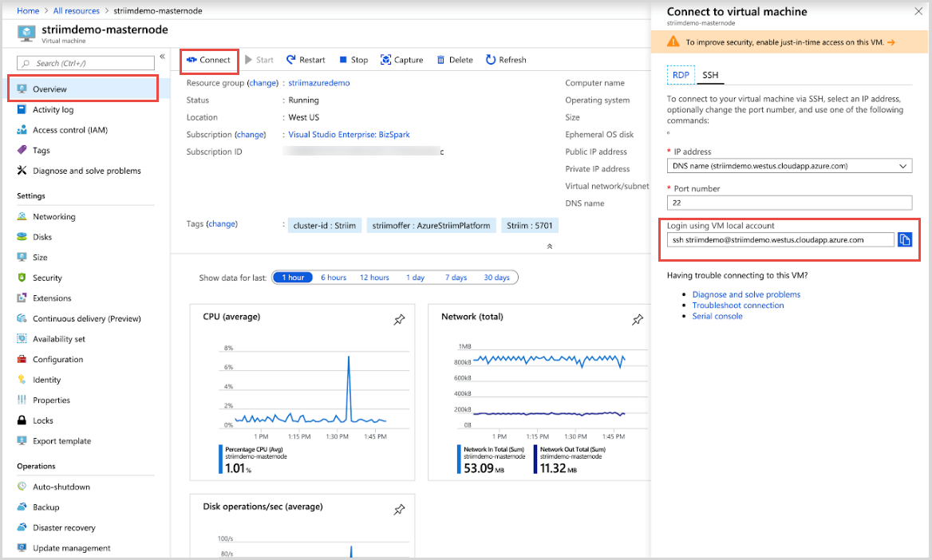Pin the Network (total) chart
Image resolution: width=932 pixels, height=560 pixels.
(638, 319)
